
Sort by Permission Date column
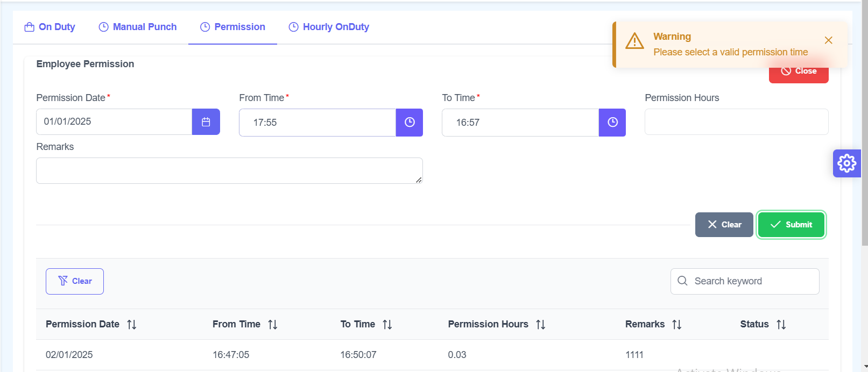coord(132,325)
